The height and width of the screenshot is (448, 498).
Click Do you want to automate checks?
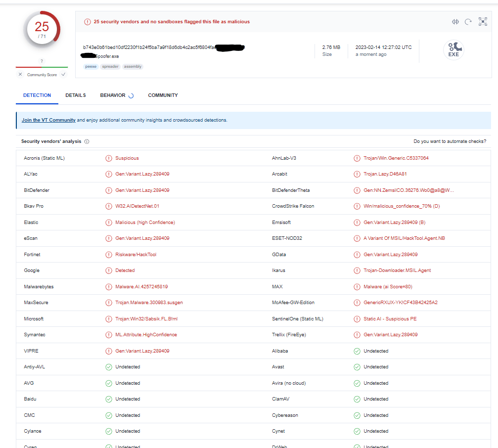[450, 141]
